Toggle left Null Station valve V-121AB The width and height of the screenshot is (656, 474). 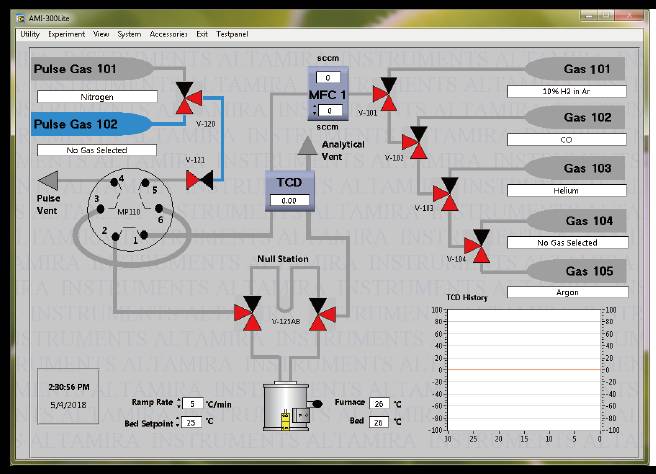[x=248, y=313]
